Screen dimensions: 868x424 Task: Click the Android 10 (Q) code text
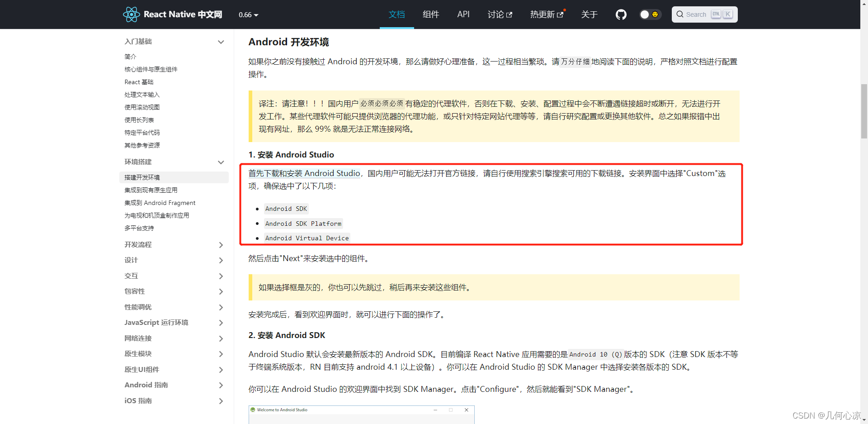tap(596, 354)
